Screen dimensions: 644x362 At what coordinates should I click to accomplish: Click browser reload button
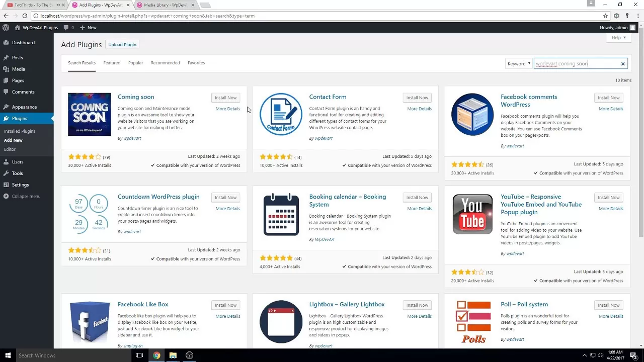click(x=25, y=16)
